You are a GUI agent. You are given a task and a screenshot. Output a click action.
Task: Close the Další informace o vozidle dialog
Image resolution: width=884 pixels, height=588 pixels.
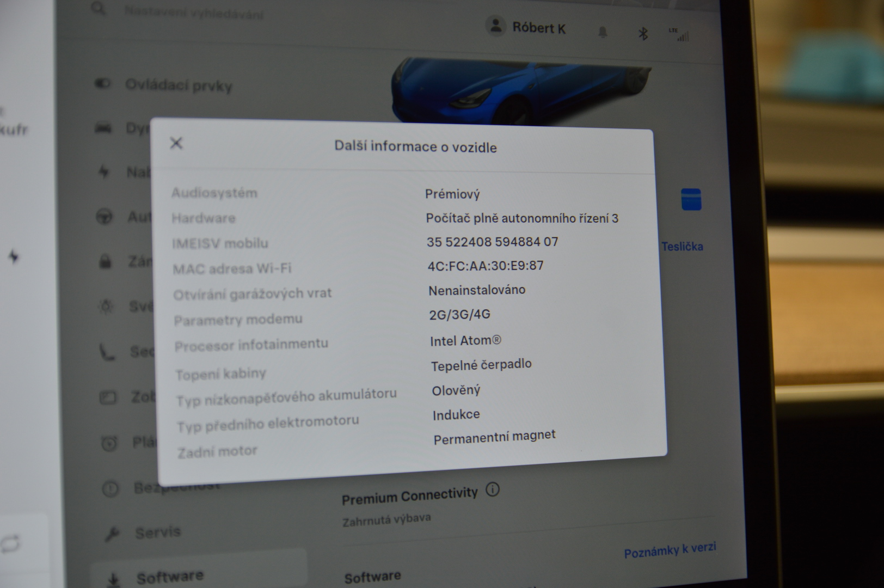[x=176, y=143]
